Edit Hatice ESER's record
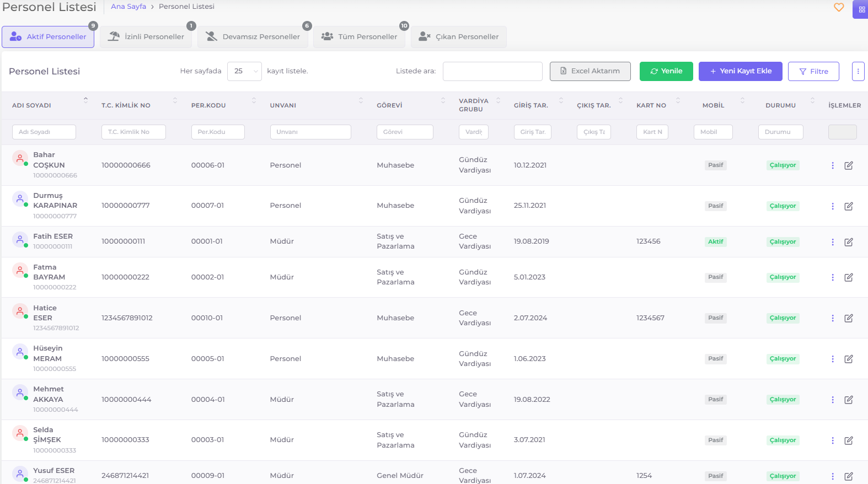The width and height of the screenshot is (868, 484). [849, 318]
